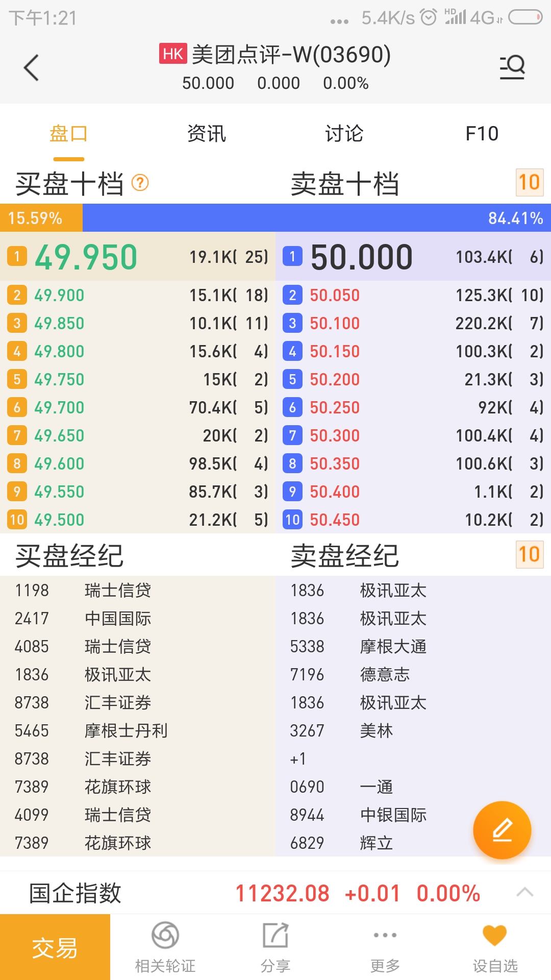Expand the 国企指数 index bar chevron

[x=525, y=893]
